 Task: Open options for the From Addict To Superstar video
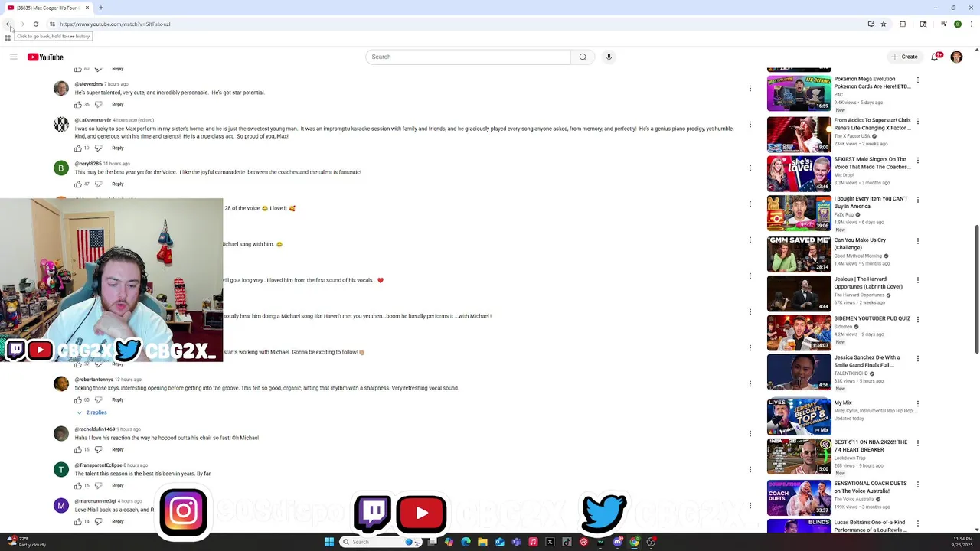point(917,121)
